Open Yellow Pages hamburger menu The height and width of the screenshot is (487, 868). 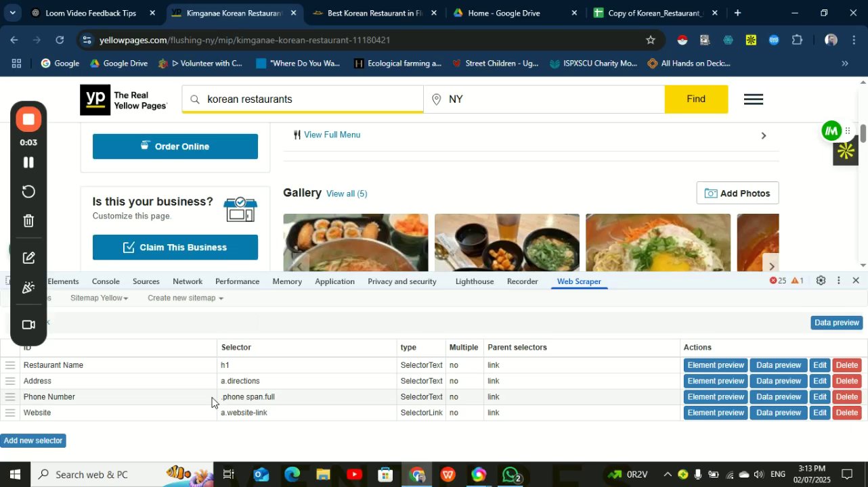point(754,99)
